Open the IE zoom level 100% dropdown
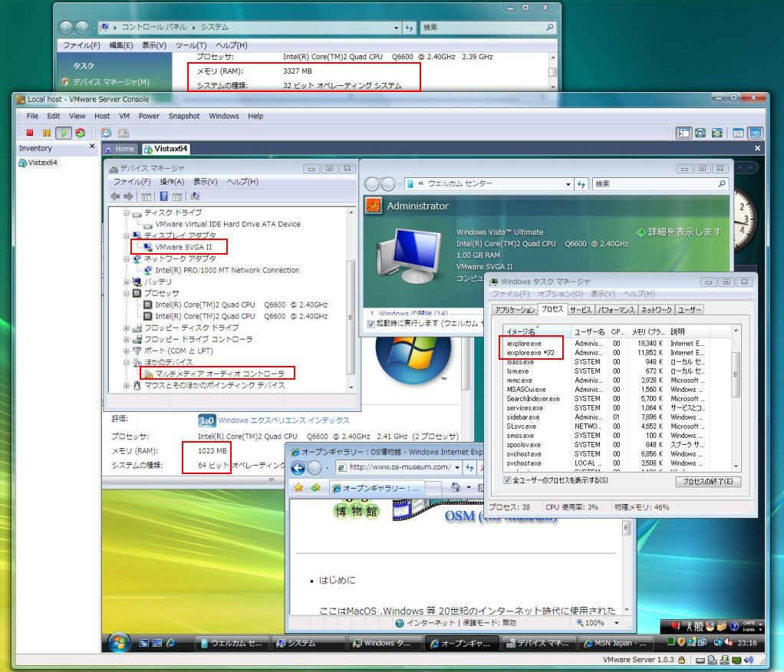The image size is (784, 672). (616, 623)
